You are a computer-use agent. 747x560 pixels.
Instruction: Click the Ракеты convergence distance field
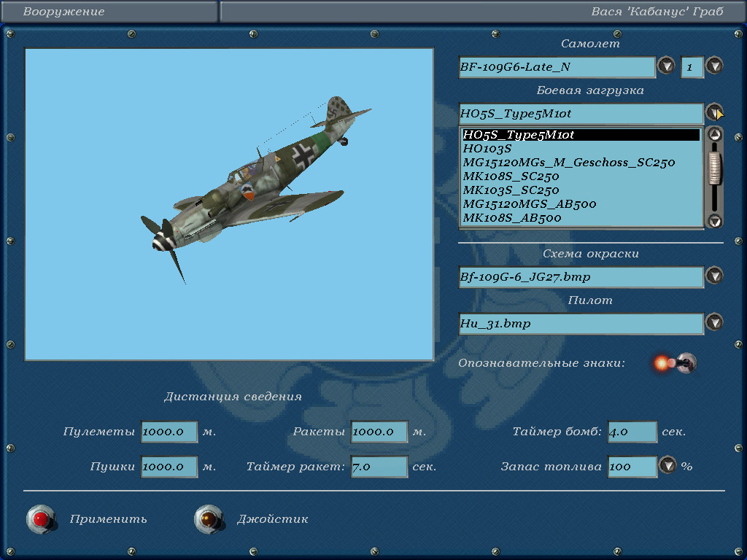[379, 432]
